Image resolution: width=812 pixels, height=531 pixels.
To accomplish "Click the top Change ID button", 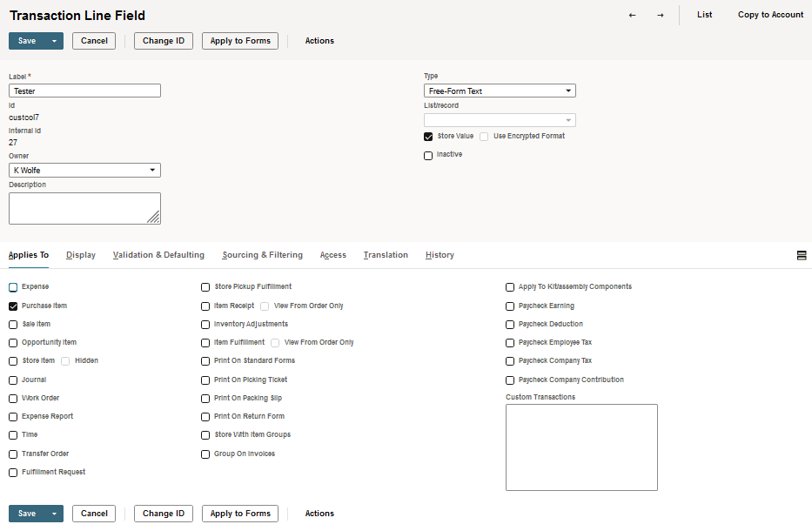I will [x=164, y=41].
